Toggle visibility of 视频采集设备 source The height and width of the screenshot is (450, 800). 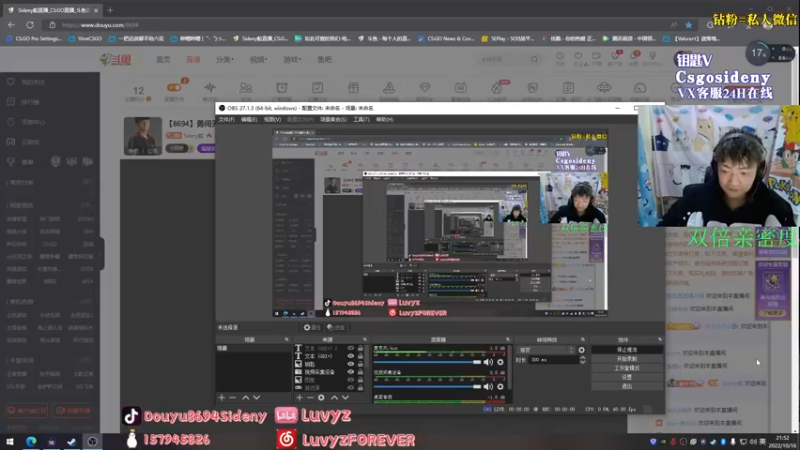[351, 372]
